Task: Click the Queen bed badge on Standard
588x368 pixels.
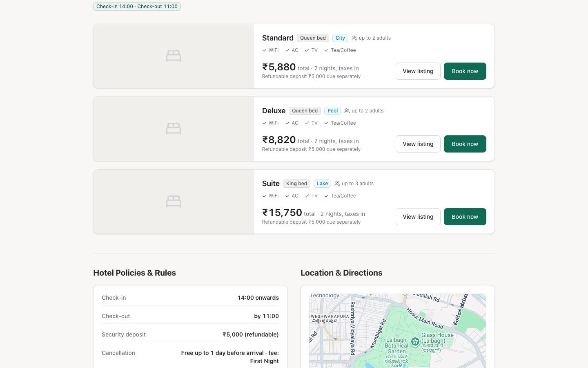Action: tap(313, 38)
